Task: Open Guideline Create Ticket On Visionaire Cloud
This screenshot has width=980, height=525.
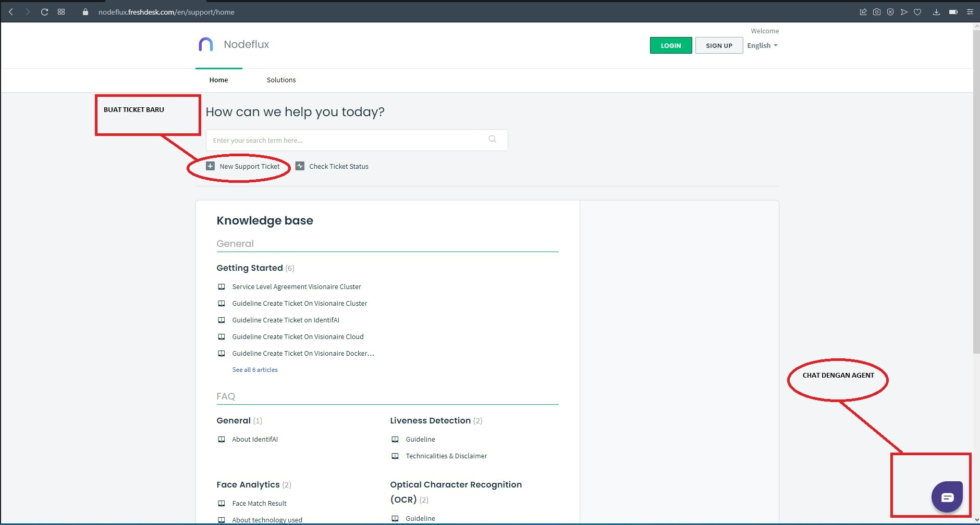Action: click(x=298, y=337)
